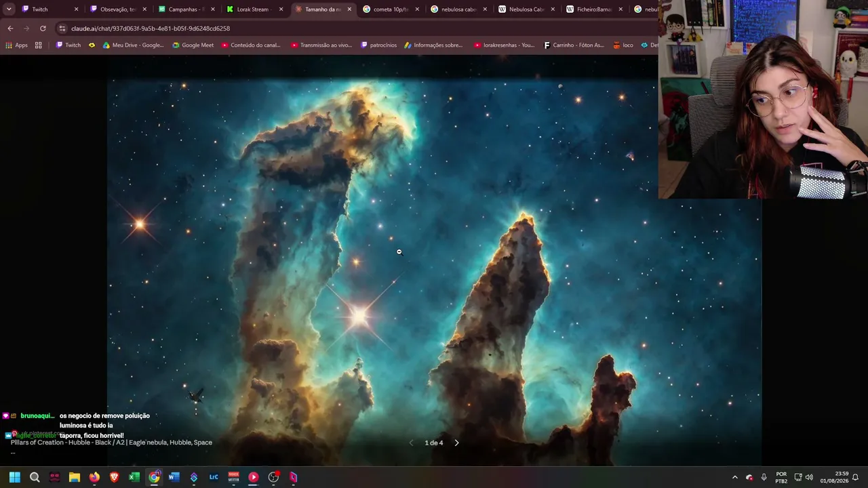This screenshot has width=868, height=488.
Task: Open Lightroom Classic from taskbar
Action: 214,477
